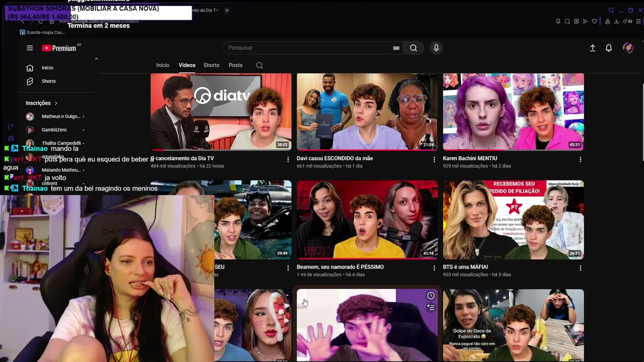Open options for 'Beamom, seu namorado É PÉSSIMO'
The height and width of the screenshot is (362, 644).
click(x=434, y=268)
